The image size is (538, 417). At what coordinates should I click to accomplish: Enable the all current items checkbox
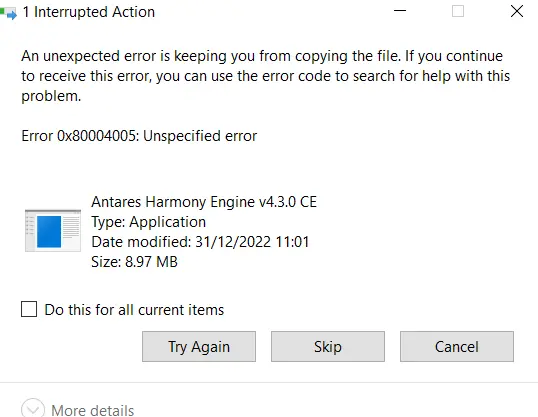(29, 309)
